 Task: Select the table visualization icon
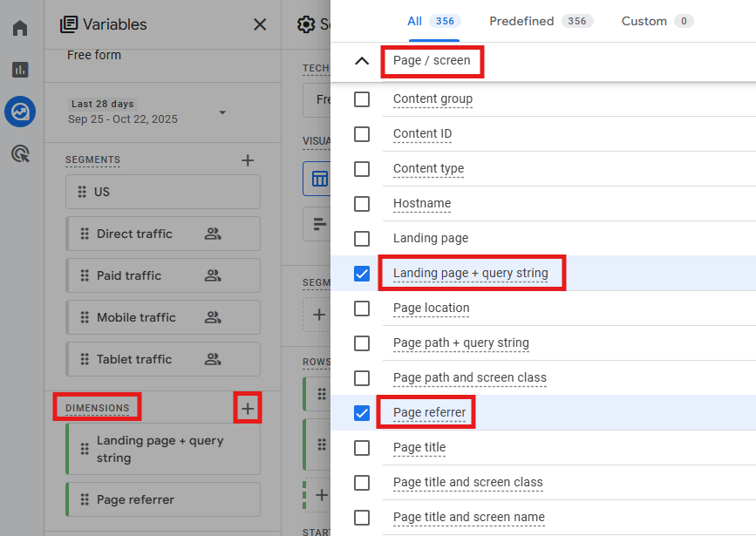319,179
